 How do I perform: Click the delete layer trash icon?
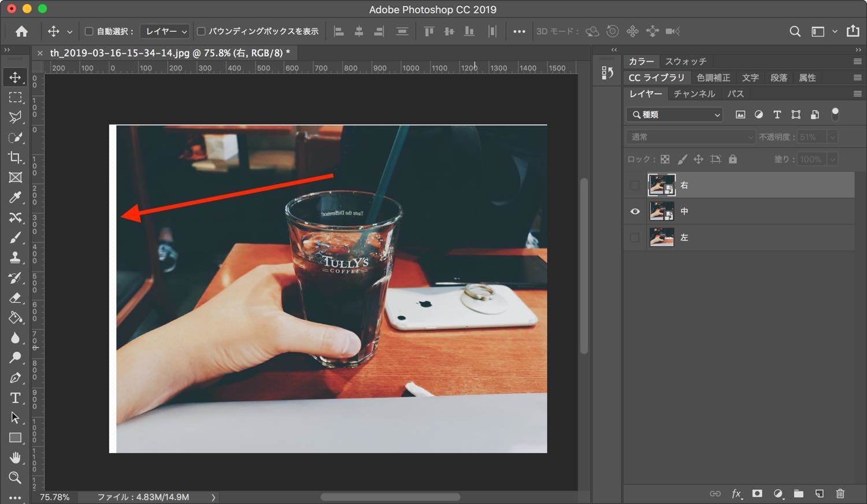840,494
